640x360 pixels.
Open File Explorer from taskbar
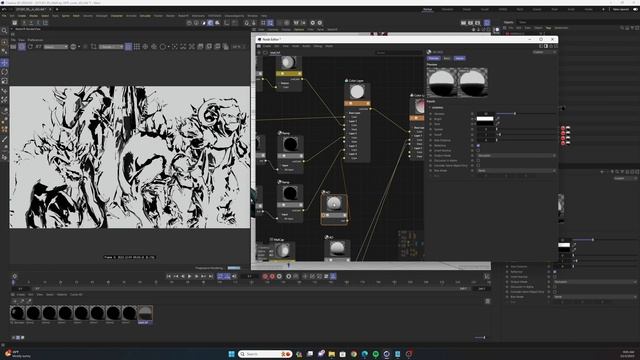click(x=331, y=354)
